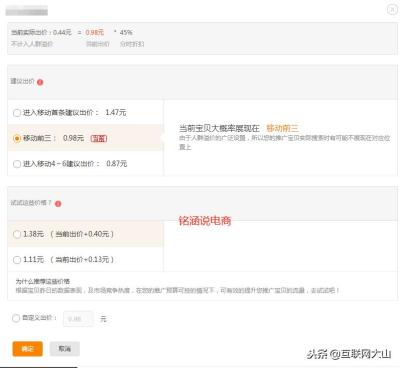
Task: Click the 当前出价+0.13元 text
Action: tap(82, 260)
